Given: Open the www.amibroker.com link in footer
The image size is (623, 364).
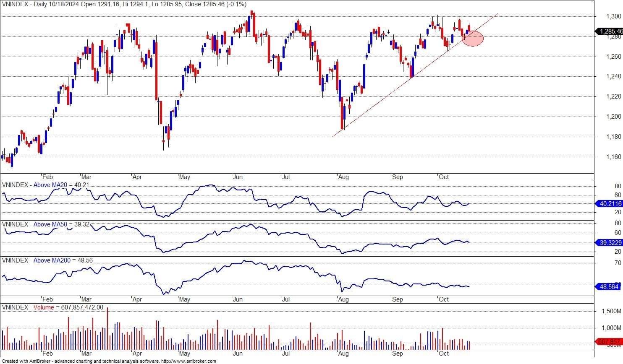Looking at the screenshot, I should (x=188, y=361).
